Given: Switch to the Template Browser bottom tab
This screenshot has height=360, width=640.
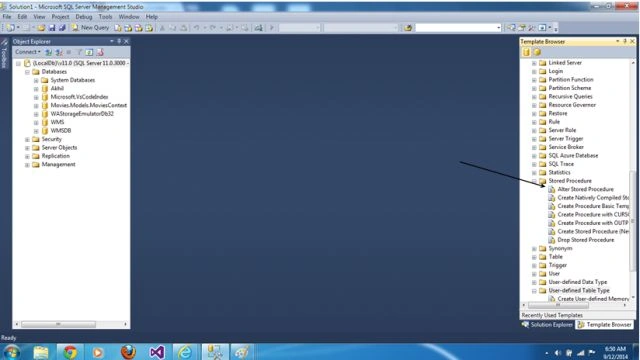Looking at the screenshot, I should (604, 324).
